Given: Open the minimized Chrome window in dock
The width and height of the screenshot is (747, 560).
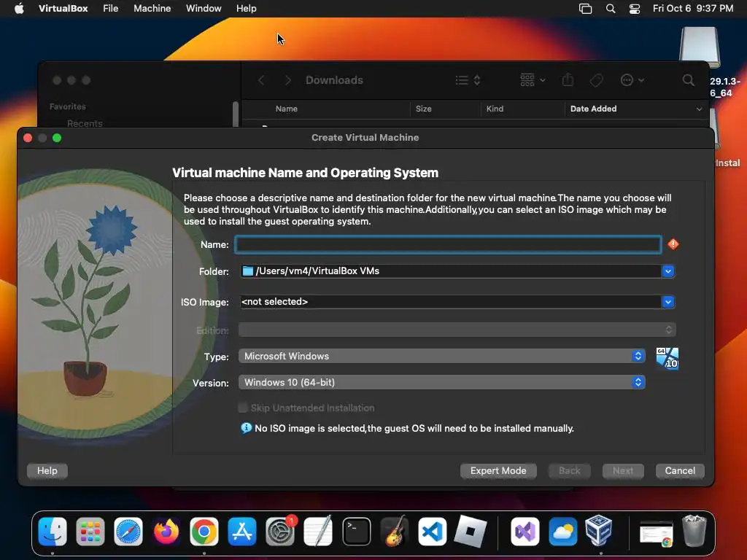Looking at the screenshot, I should point(656,533).
